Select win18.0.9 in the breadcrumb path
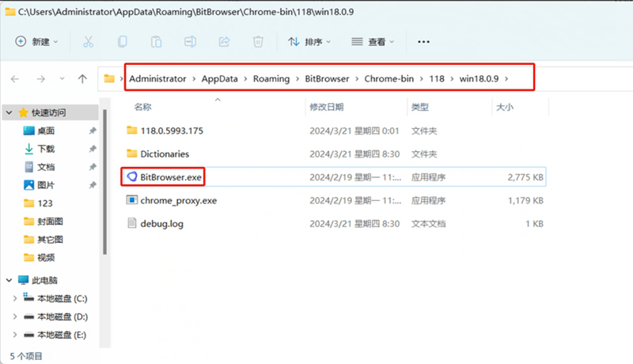Image resolution: width=633 pixels, height=364 pixels. 479,78
